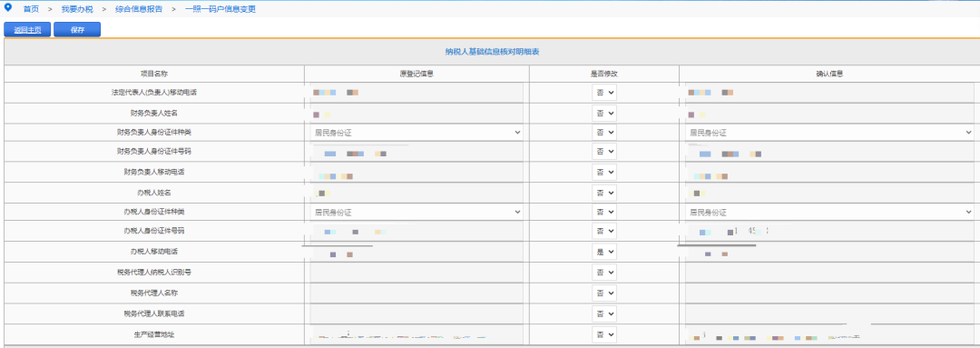The height and width of the screenshot is (348, 980).
Task: Click confirmed 税务代理人名称 input field
Action: pyautogui.click(x=829, y=293)
